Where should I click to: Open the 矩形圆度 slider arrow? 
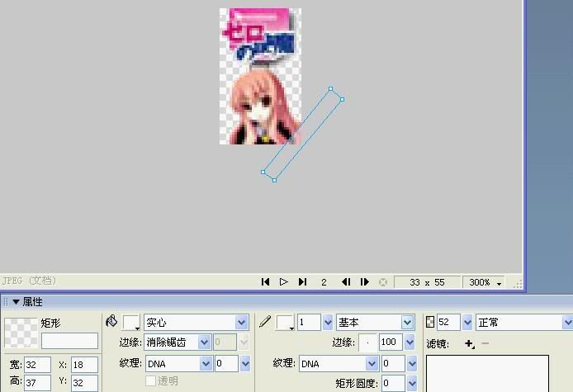tap(412, 383)
